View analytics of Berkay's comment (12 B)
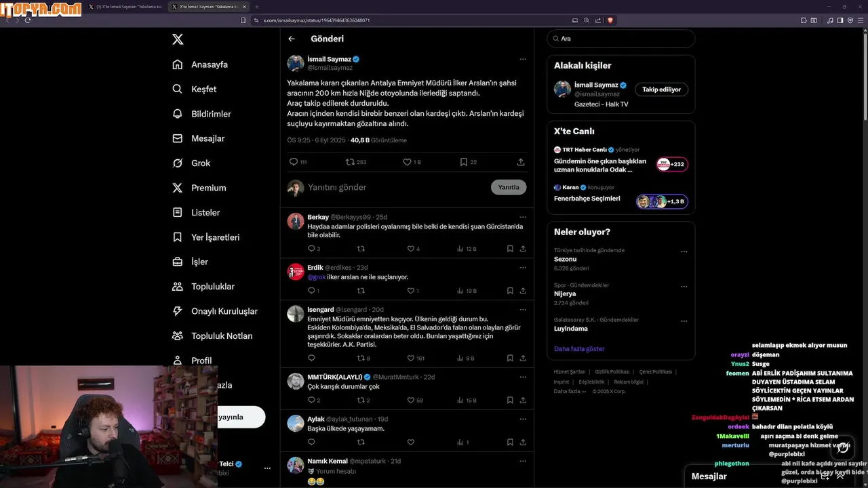 coord(467,249)
